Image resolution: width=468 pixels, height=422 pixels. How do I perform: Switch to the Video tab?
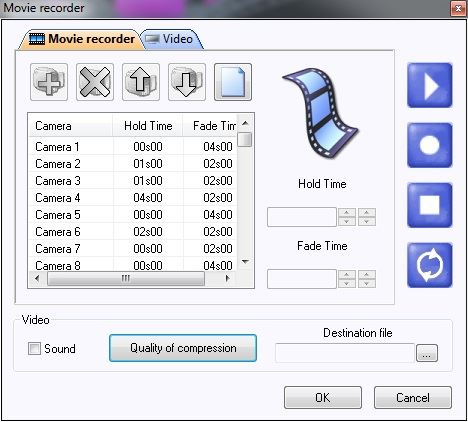tap(172, 39)
